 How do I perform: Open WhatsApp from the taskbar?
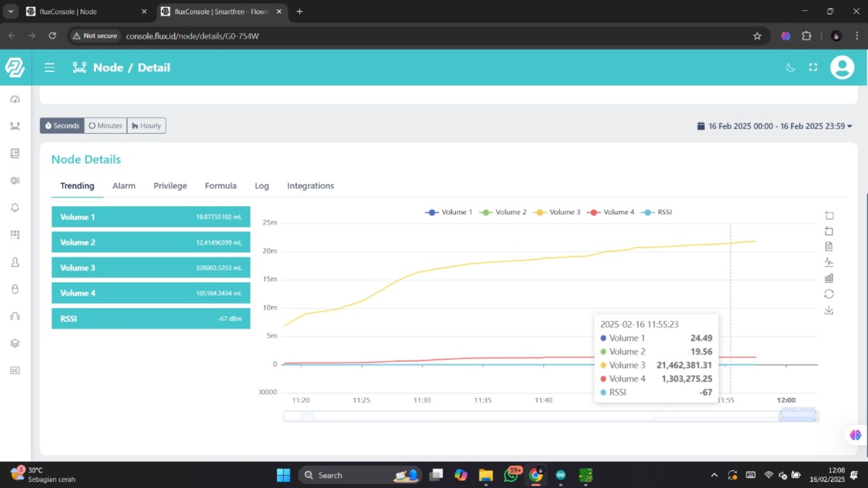pos(511,475)
